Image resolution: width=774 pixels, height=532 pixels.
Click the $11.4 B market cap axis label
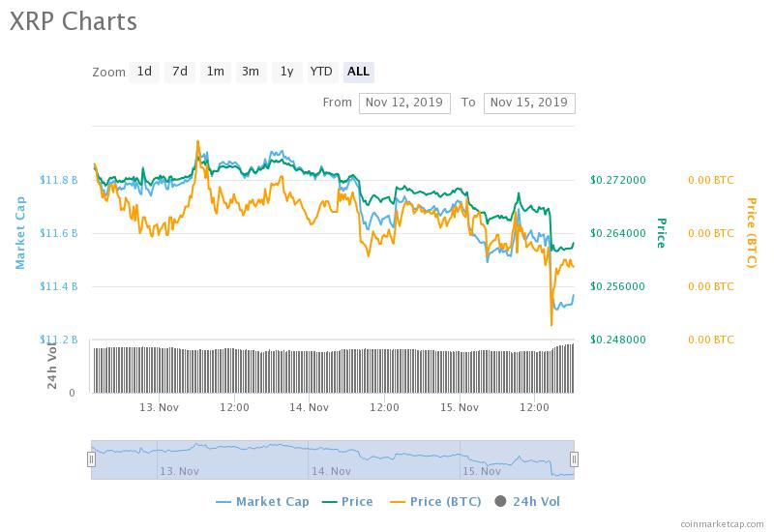(59, 286)
